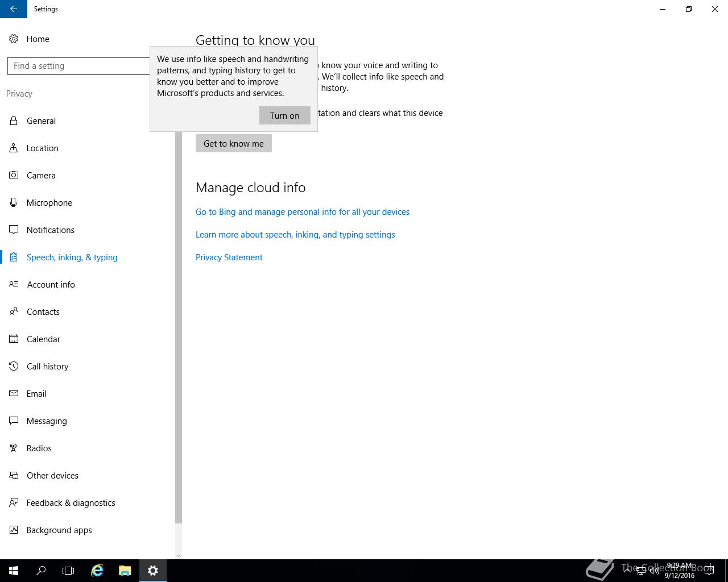Click the Radios antenna icon
728x582 pixels.
[x=14, y=448]
